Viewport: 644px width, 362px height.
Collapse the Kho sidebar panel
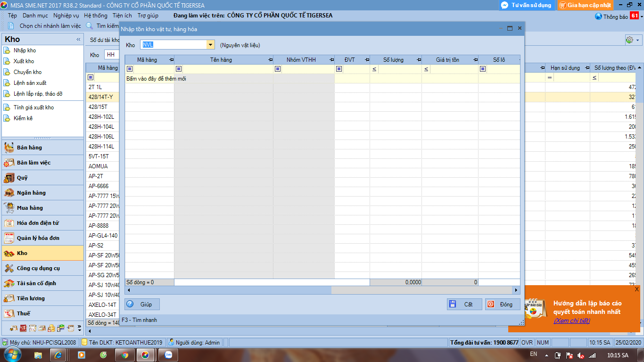point(78,40)
